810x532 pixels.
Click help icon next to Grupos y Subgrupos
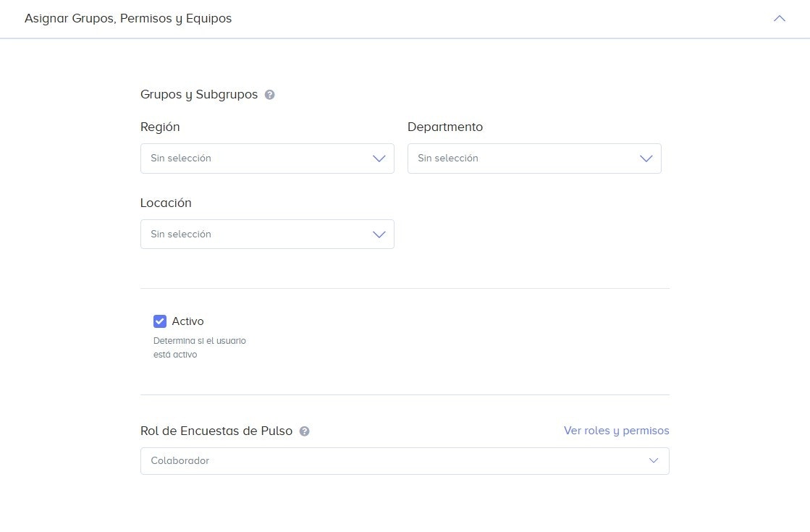[270, 95]
